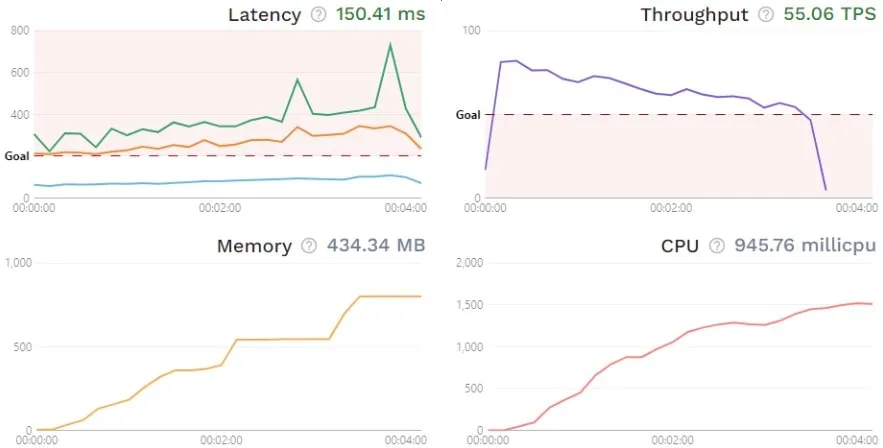
Task: Click the purple Throughput line's peak
Action: pyautogui.click(x=515, y=61)
